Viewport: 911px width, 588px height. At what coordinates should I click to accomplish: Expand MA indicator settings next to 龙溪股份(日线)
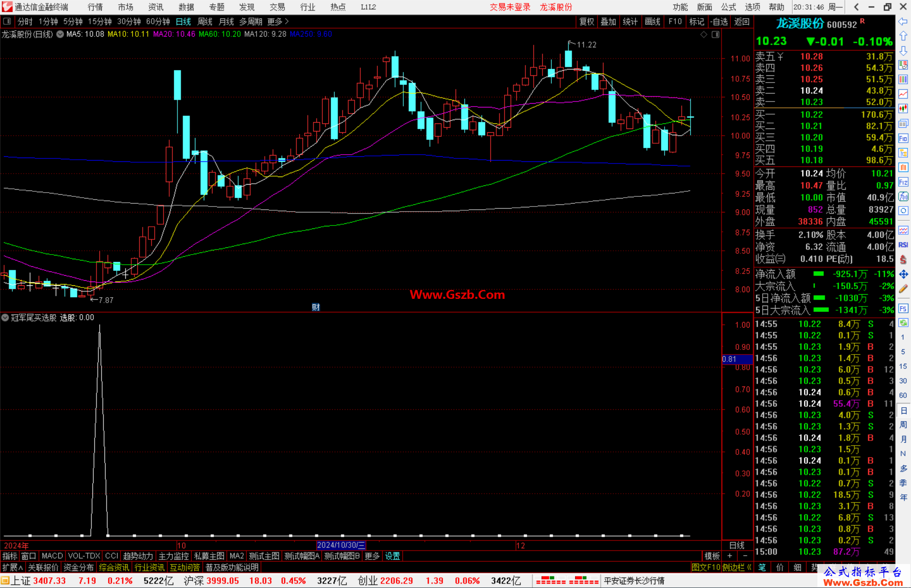coord(60,34)
